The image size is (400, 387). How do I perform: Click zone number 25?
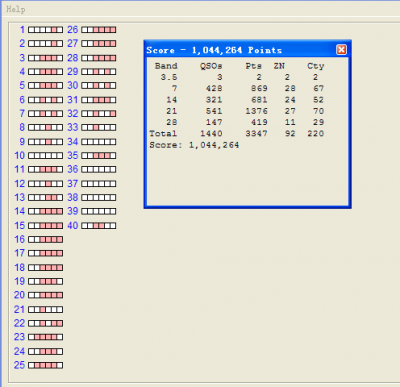pos(19,365)
